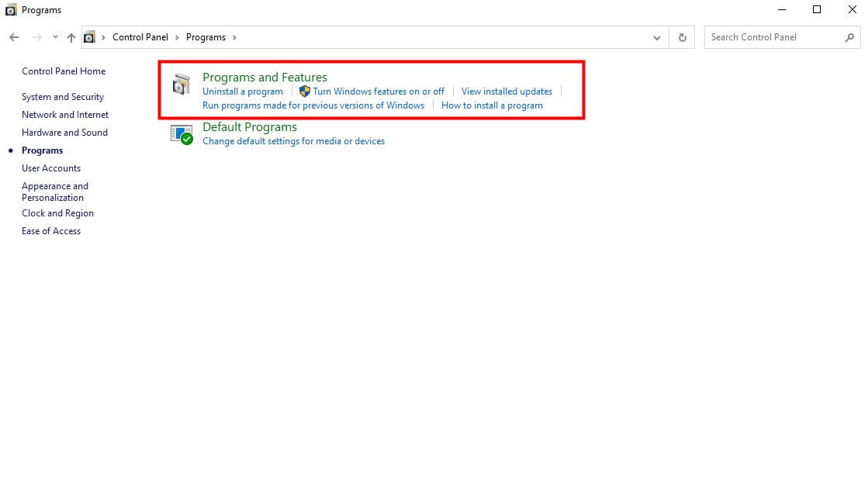Viewport: 868px width, 487px height.
Task: Open Change default settings for media link
Action: click(x=293, y=141)
